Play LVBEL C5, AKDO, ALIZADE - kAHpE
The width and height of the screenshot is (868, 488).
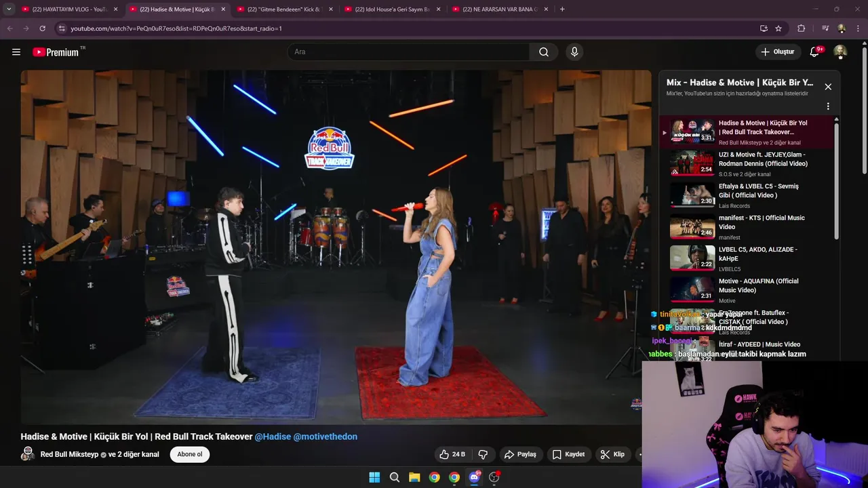click(746, 258)
